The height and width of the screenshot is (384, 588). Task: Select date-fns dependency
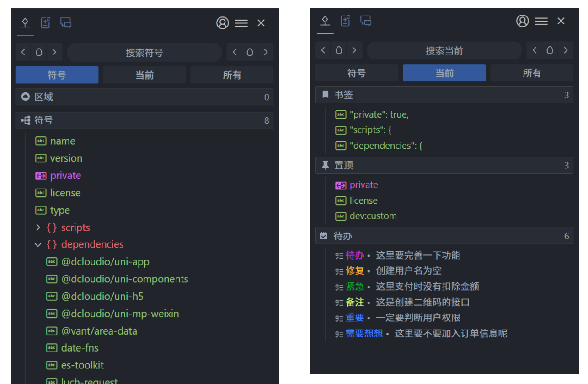(80, 348)
